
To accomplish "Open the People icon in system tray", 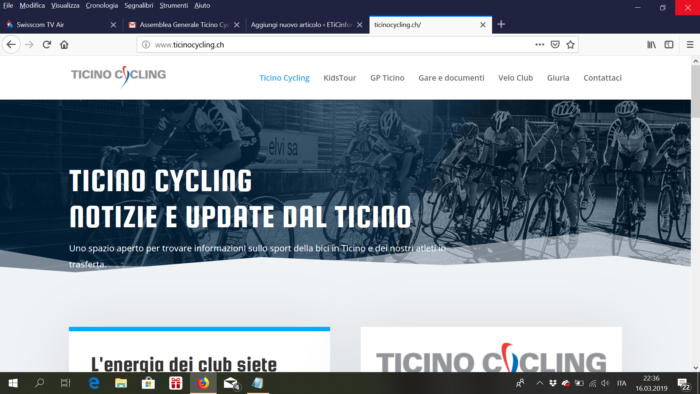I will pos(520,383).
